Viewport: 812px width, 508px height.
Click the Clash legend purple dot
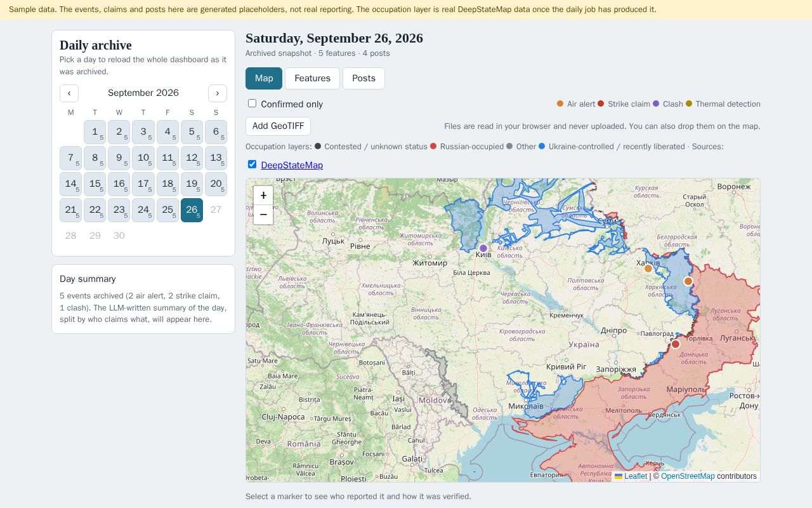pyautogui.click(x=656, y=104)
